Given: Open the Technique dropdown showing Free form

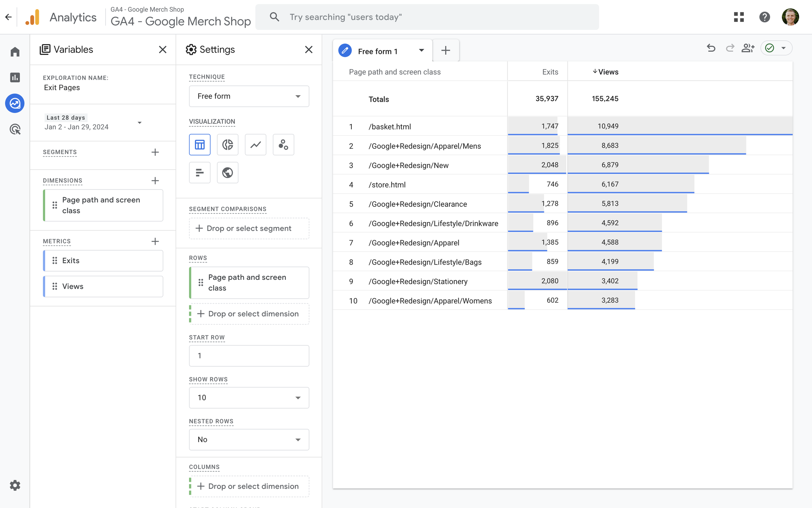Looking at the screenshot, I should [x=248, y=96].
